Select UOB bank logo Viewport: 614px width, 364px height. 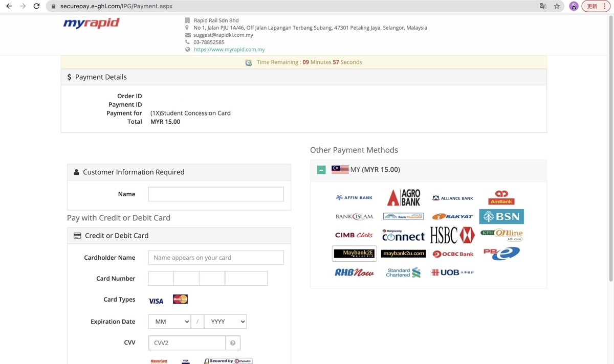point(453,272)
